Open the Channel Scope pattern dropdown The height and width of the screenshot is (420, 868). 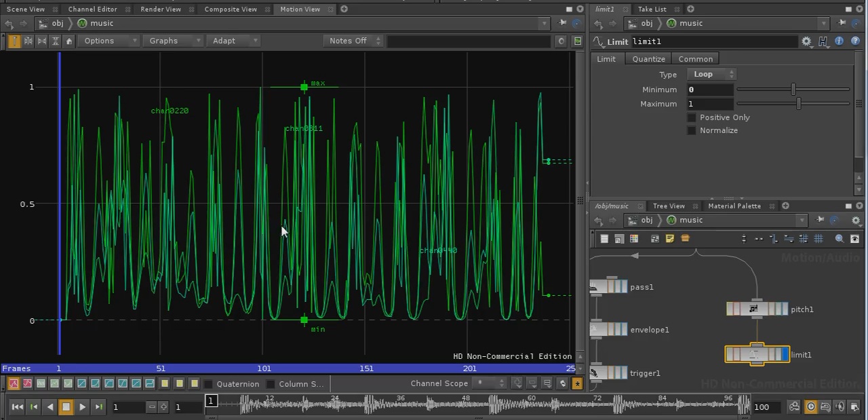point(490,384)
